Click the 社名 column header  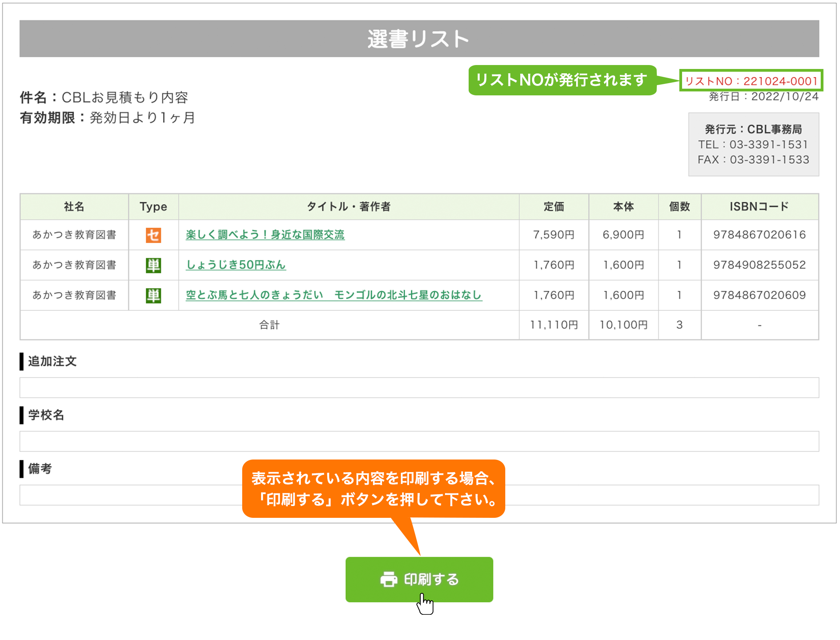pos(74,207)
